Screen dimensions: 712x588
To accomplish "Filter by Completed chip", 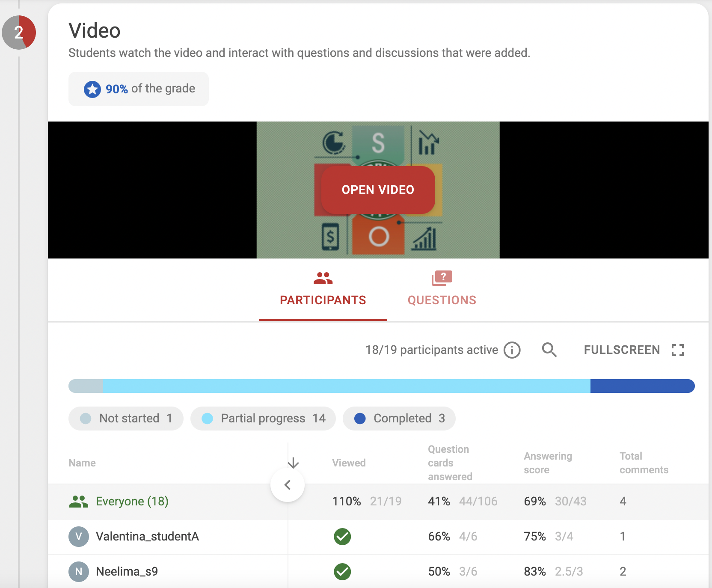I will click(399, 418).
